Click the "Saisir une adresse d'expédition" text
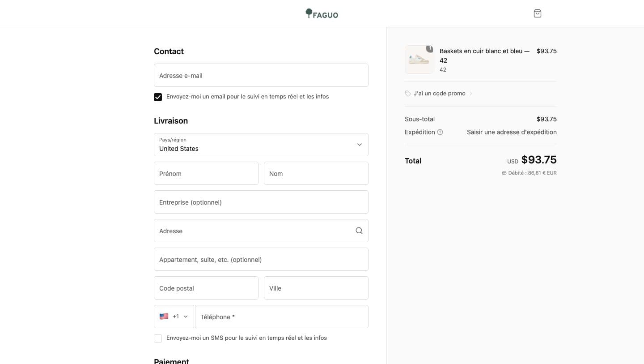 pos(512,132)
